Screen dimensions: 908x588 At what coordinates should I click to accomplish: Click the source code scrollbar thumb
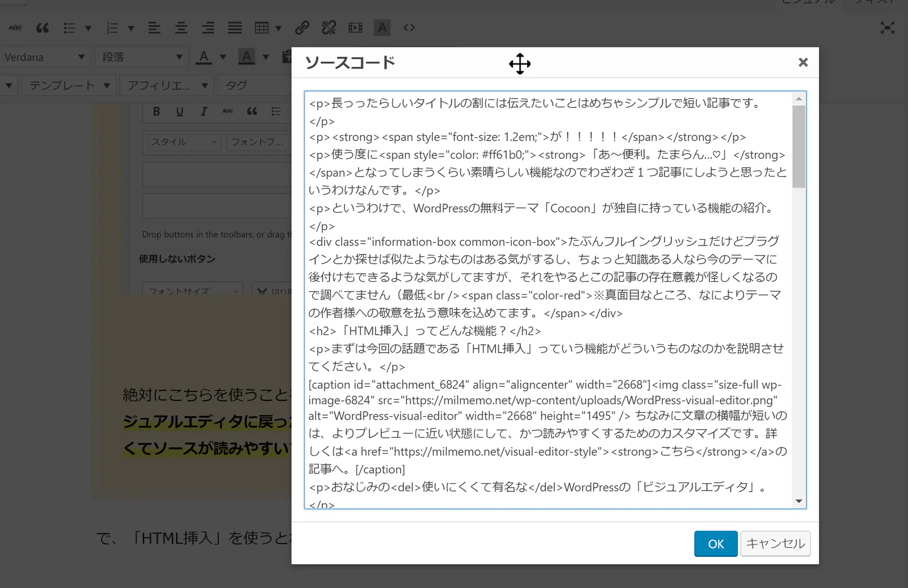click(799, 146)
